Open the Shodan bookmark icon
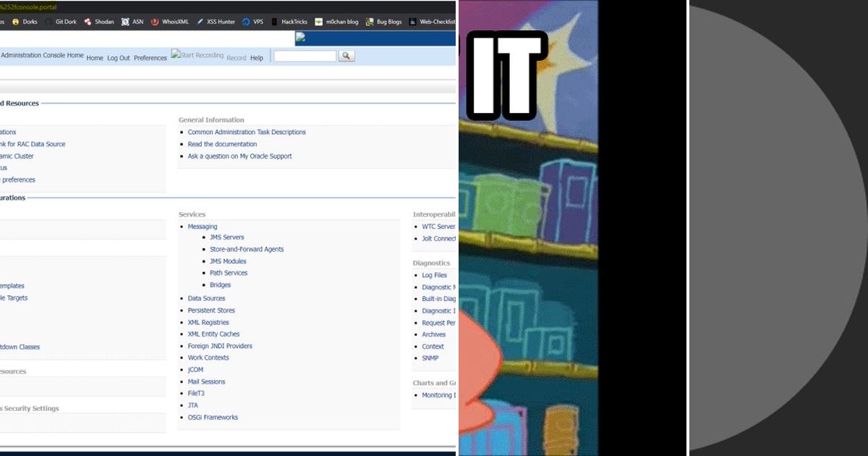 point(88,22)
